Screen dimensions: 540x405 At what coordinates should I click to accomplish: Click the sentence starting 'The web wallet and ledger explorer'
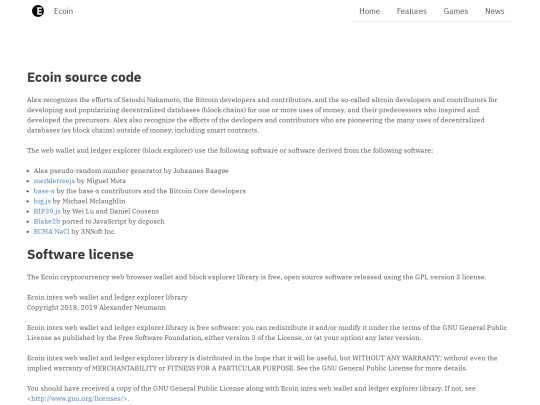(230, 150)
